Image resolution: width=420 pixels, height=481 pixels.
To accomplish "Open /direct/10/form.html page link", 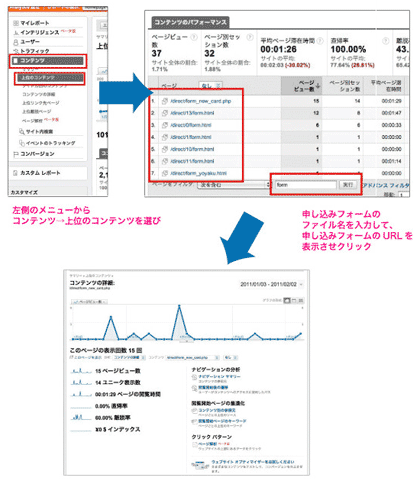I will pyautogui.click(x=192, y=149).
